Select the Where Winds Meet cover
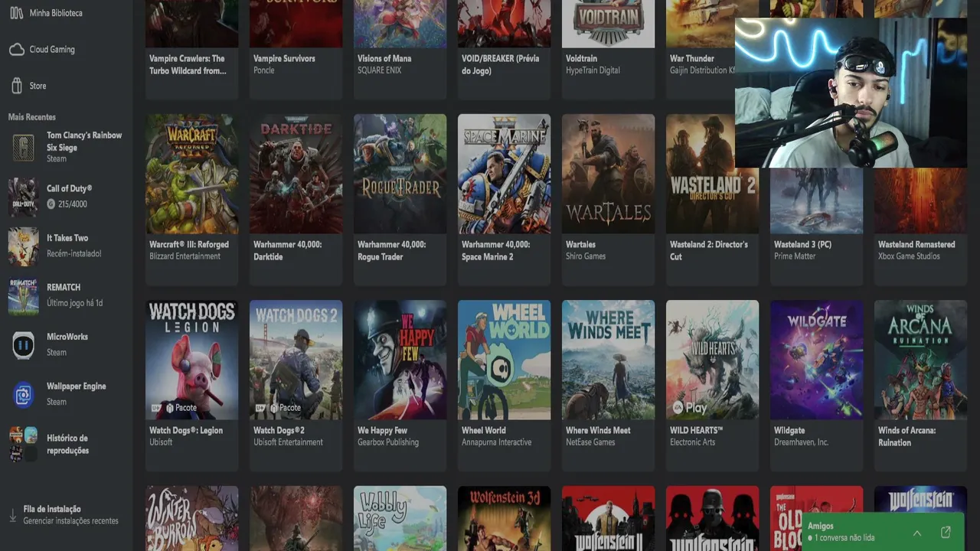Viewport: 980px width, 551px height. [x=609, y=360]
